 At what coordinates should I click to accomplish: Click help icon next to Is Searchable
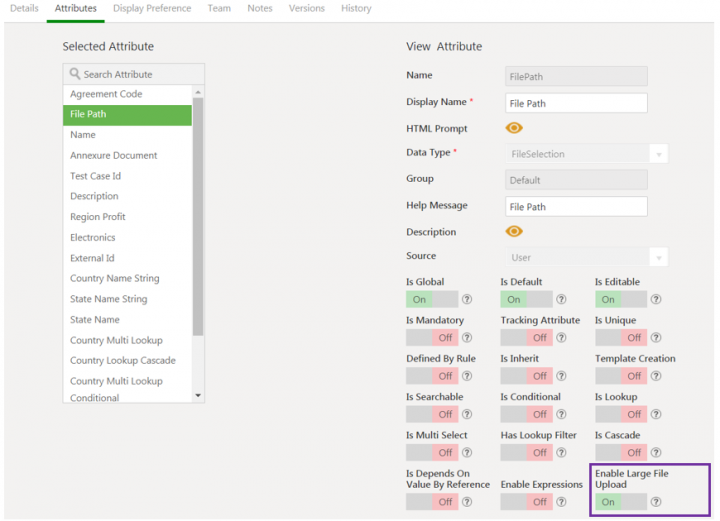tap(467, 414)
